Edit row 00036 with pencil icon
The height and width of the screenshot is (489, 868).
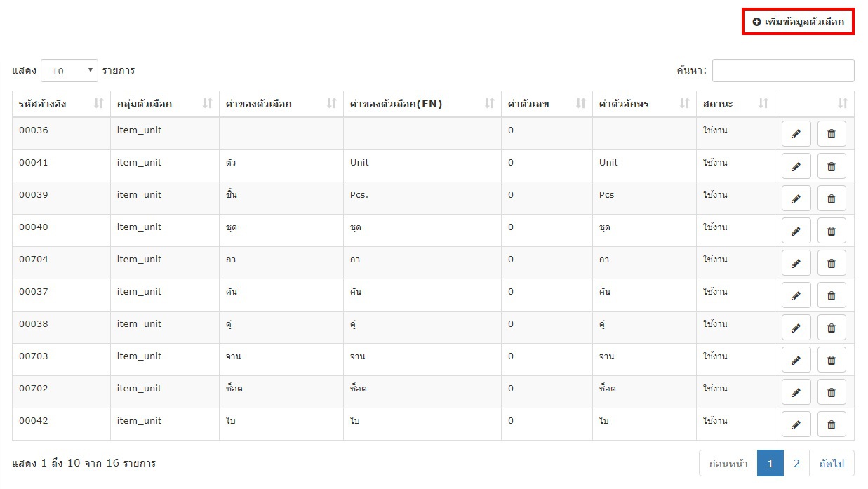click(796, 134)
